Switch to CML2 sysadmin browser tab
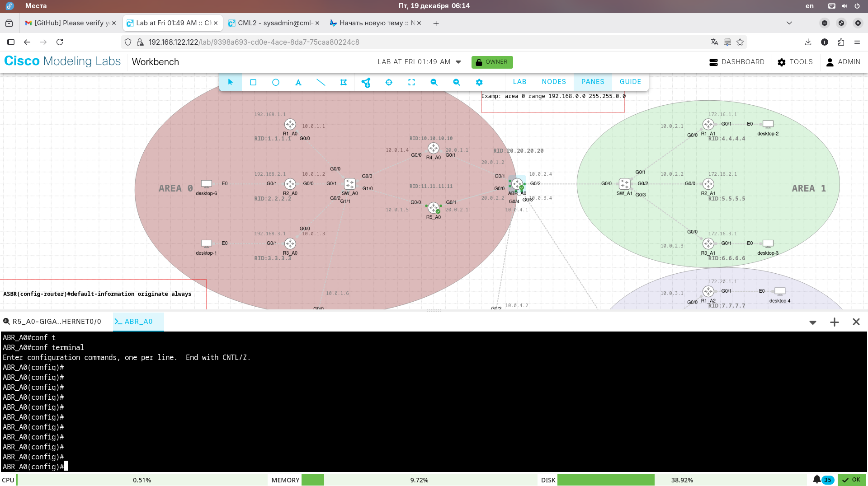This screenshot has height=486, width=868. 274,23
